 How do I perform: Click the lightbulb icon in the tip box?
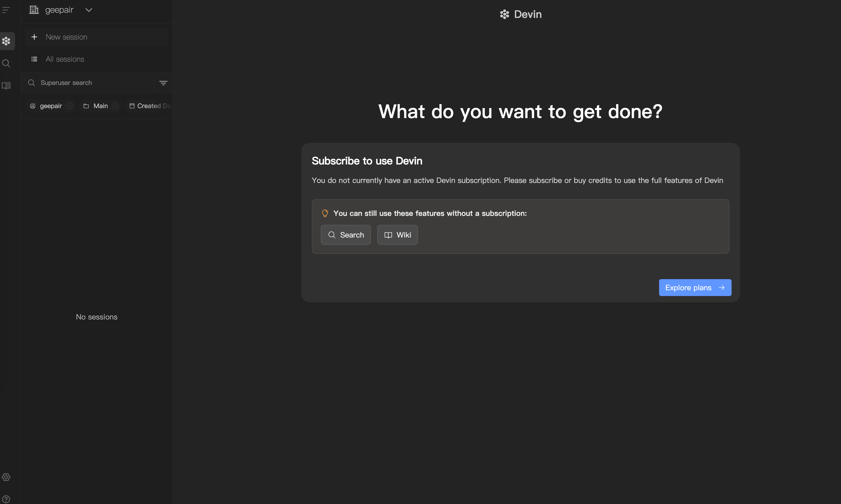point(325,213)
